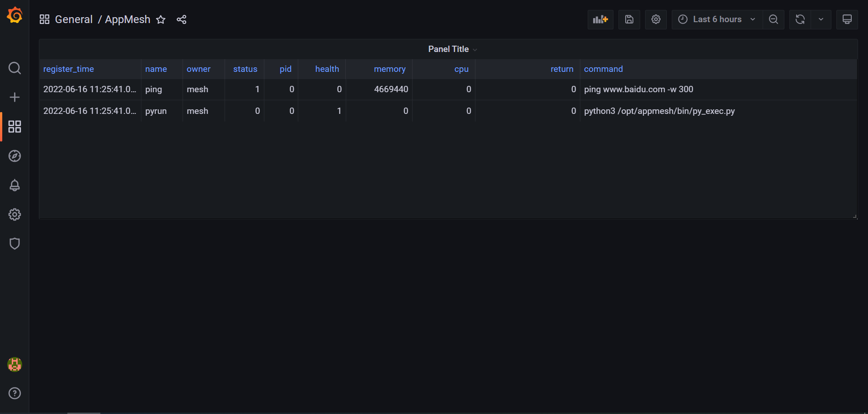Screen dimensions: 868x414
Task: Sort by the register_time column
Action: point(69,69)
